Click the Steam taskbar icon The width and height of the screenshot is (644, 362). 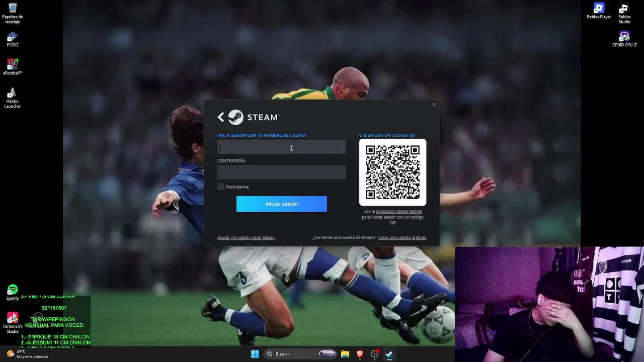(389, 354)
